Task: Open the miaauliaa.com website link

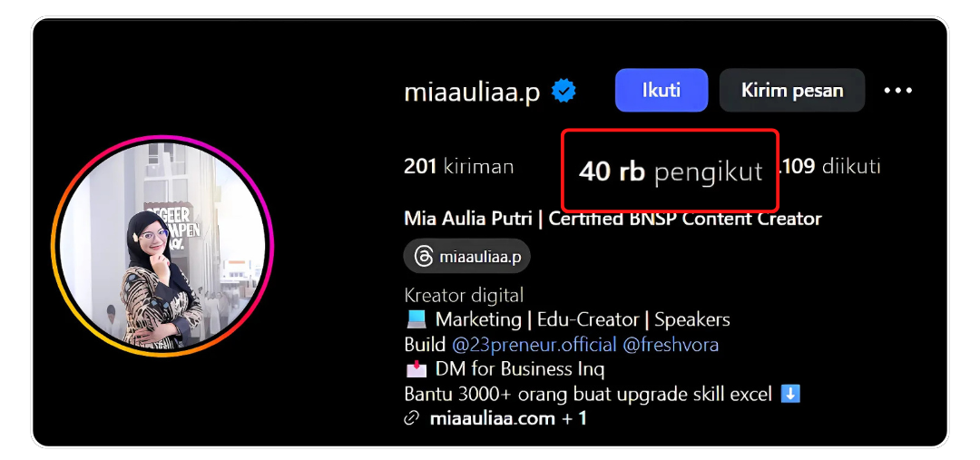Action: [493, 419]
